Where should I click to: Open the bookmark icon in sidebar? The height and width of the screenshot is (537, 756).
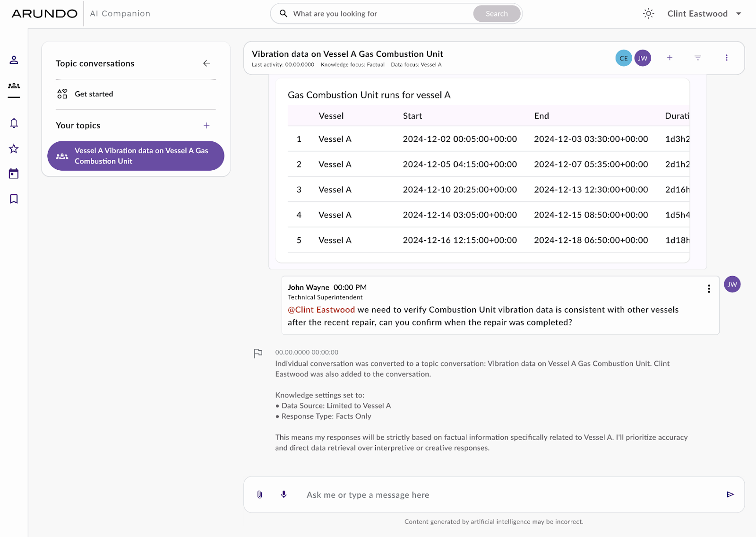tap(14, 199)
